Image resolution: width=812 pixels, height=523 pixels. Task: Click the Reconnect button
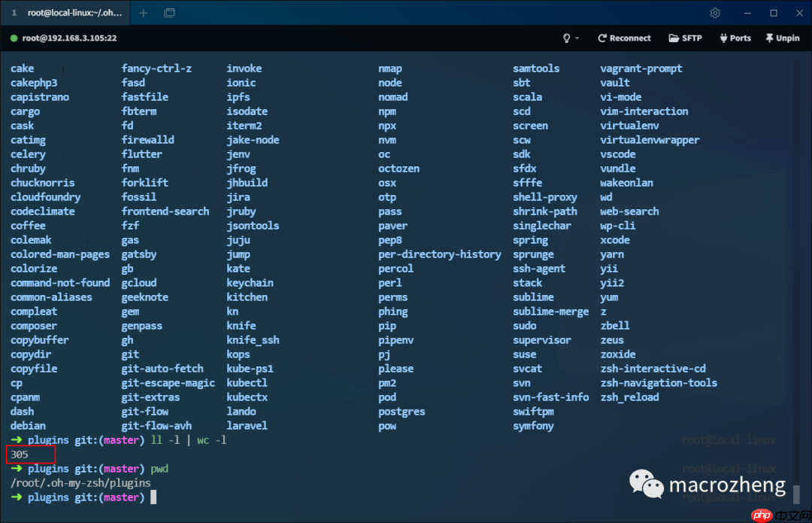coord(624,38)
